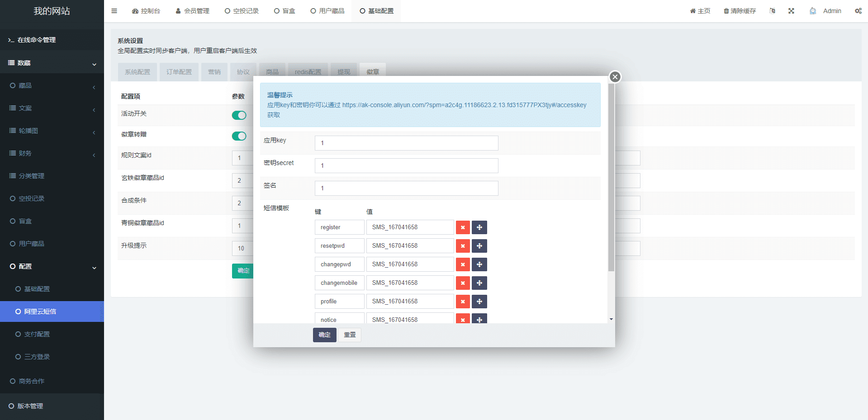Viewport: 868px width, 420px height.
Task: Close the SMS config dialog
Action: coord(615,77)
